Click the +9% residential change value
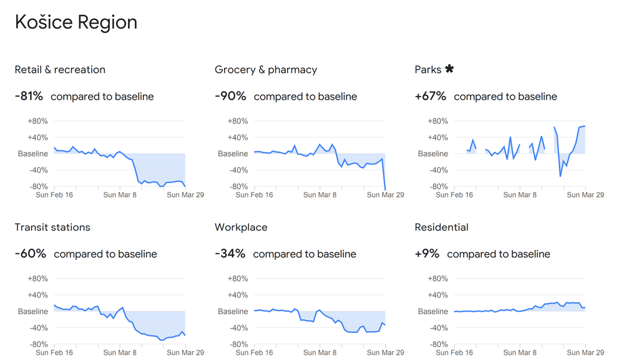This screenshot has height=364, width=624. click(x=427, y=254)
